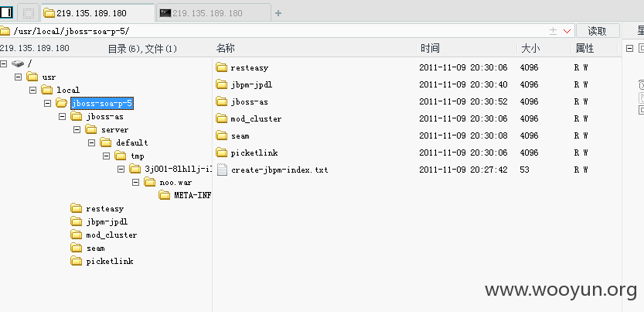Collapse the default tree node
Image resolution: width=644 pixels, height=312 pixels.
click(x=92, y=142)
